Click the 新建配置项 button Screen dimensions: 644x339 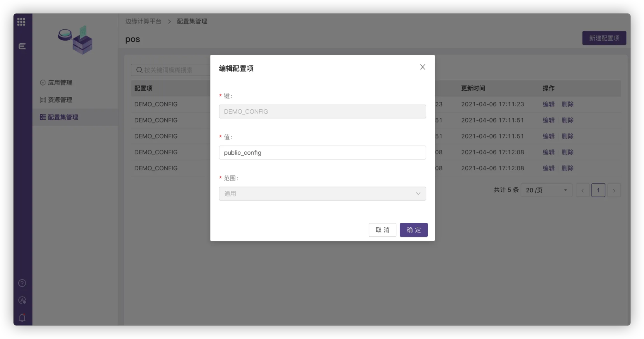pos(604,38)
